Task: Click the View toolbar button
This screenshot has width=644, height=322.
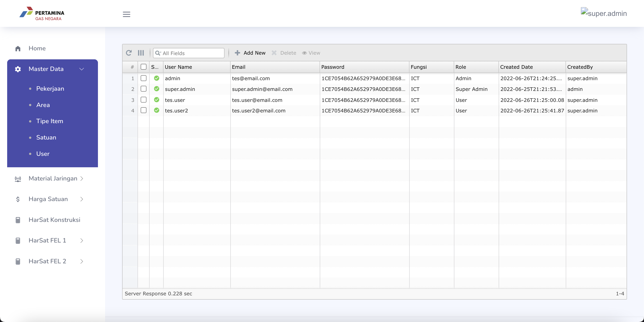Action: click(311, 53)
